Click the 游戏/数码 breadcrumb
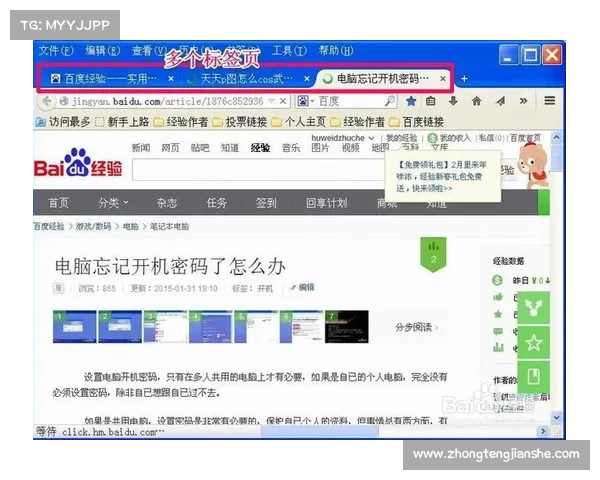The height and width of the screenshot is (480, 600). point(93,227)
